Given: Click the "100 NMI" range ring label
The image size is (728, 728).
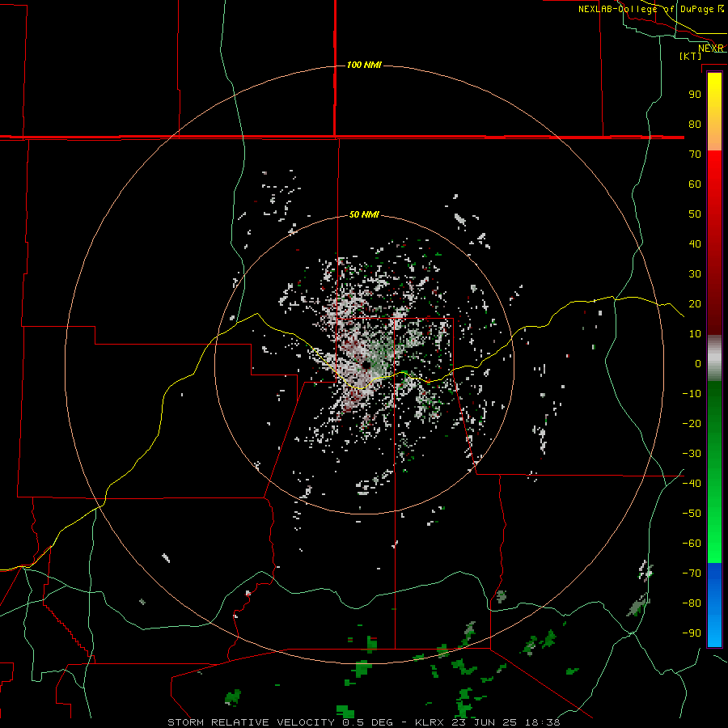Looking at the screenshot, I should [x=364, y=65].
